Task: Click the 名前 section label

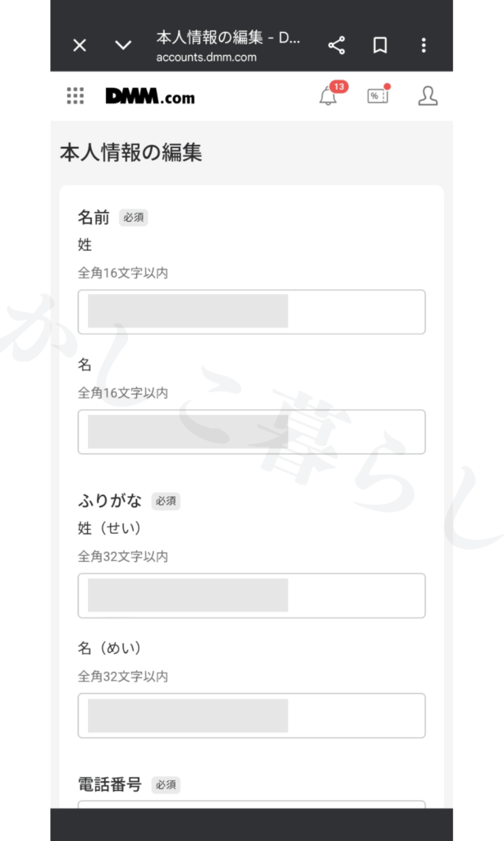Action: point(94,218)
